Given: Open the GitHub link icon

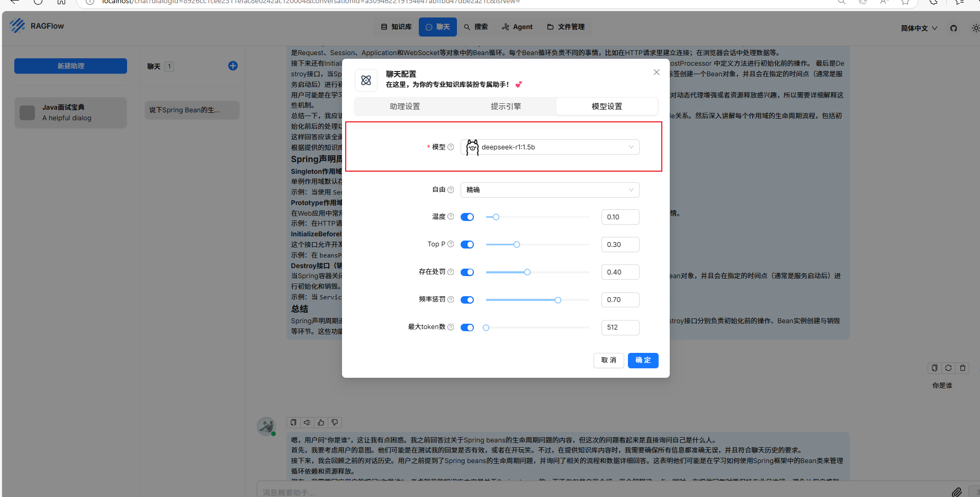Looking at the screenshot, I should 954,28.
